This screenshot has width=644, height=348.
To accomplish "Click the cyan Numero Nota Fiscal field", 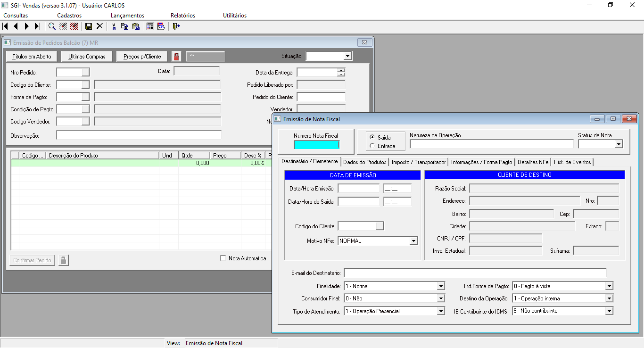I will [x=316, y=145].
